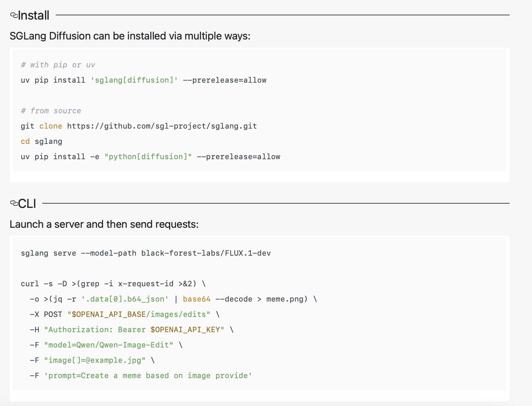532x406 pixels.
Task: Click the 'sglang[diffusion]' package string
Action: (134, 80)
